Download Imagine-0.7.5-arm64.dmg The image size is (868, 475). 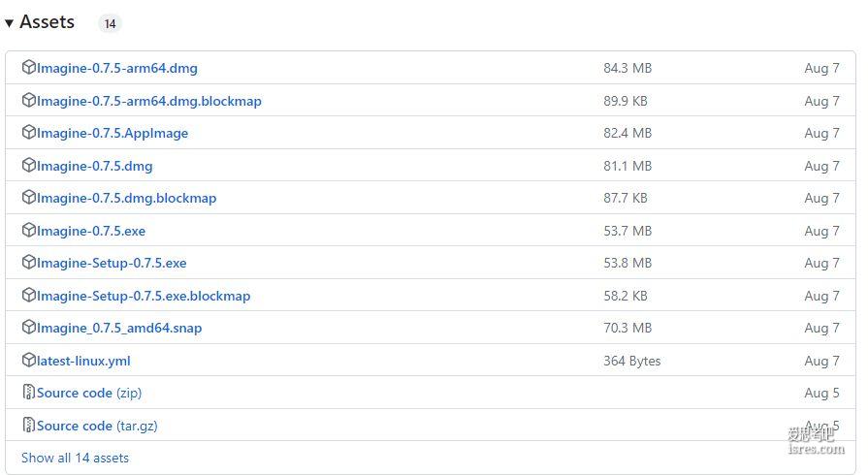[116, 68]
